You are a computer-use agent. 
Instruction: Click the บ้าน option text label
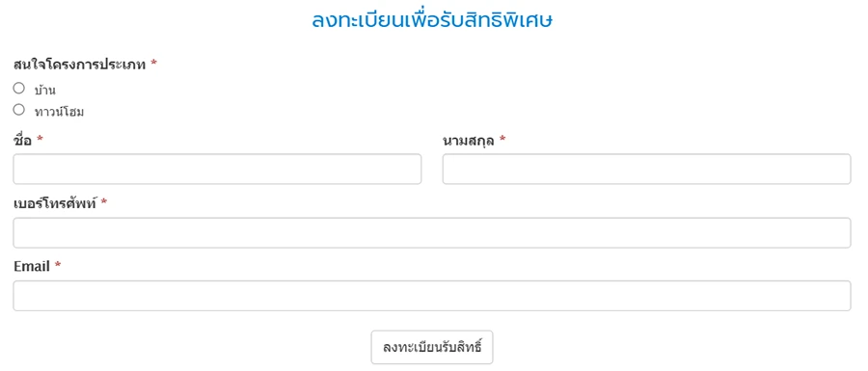(x=44, y=90)
